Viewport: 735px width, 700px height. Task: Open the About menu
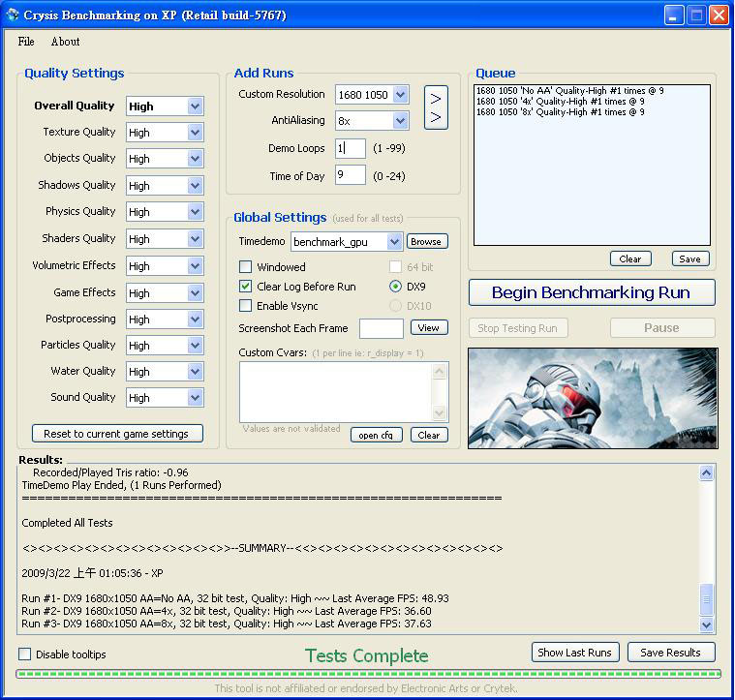pos(65,42)
